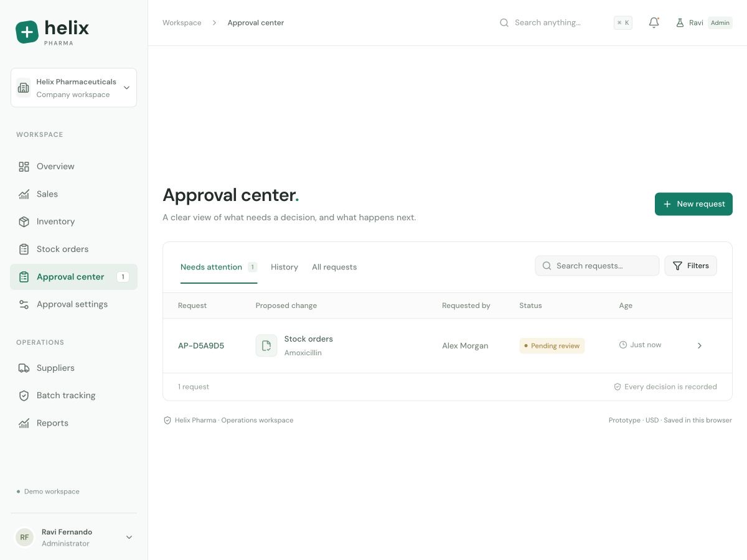Click the magnifier icon in global search
Screen dimensions: 747x560
tap(504, 22)
